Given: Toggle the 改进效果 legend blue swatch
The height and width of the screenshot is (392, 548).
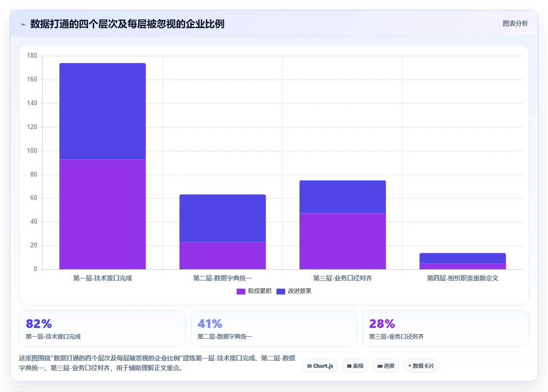Looking at the screenshot, I should tap(281, 292).
